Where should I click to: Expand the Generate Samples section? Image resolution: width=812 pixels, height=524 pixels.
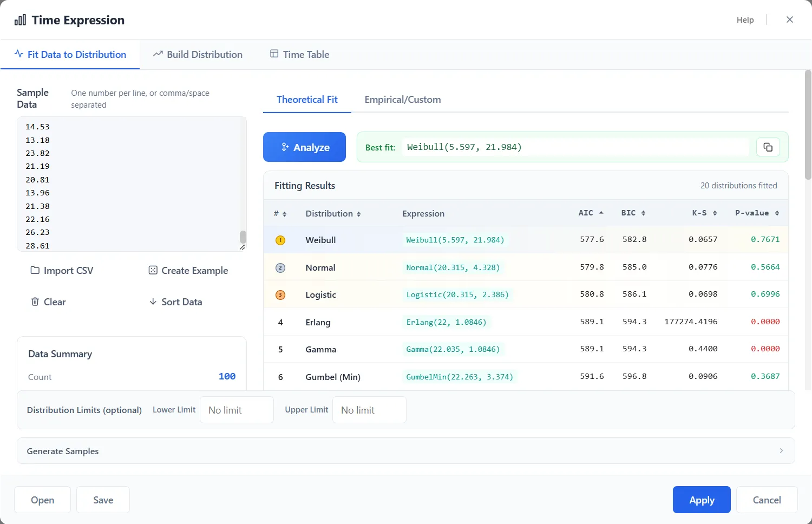point(406,451)
